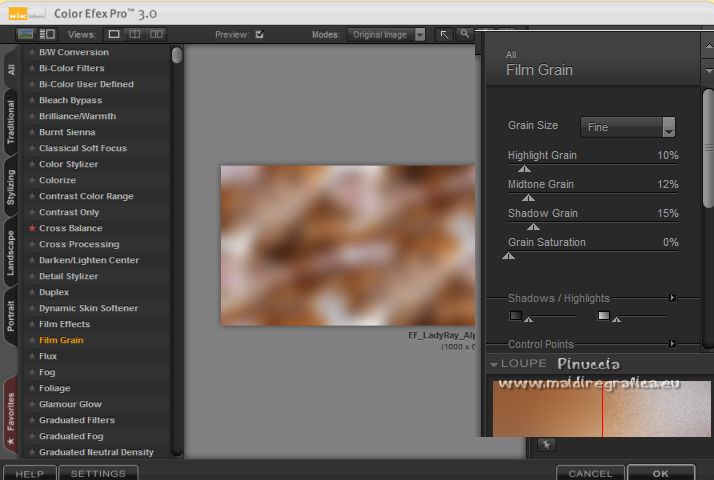714x480 pixels.
Task: Toggle filter list and settings panel icon
Action: pyautogui.click(x=47, y=34)
